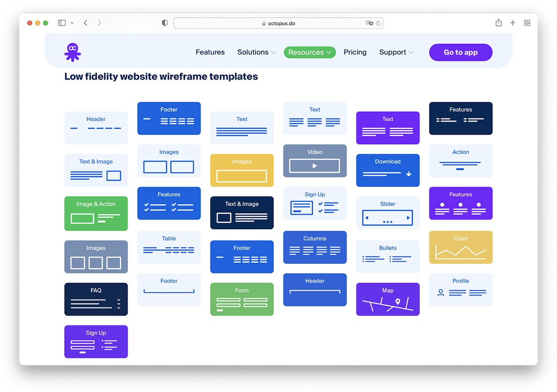Select blue Footer card above the Form card

click(x=242, y=256)
